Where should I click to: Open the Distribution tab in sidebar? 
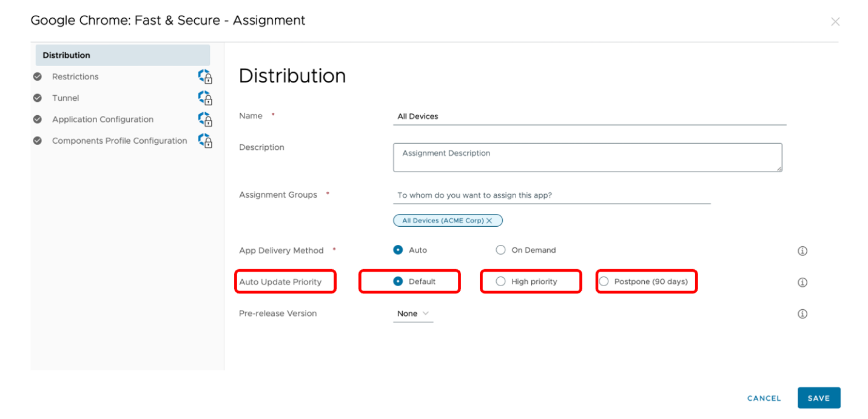point(123,55)
